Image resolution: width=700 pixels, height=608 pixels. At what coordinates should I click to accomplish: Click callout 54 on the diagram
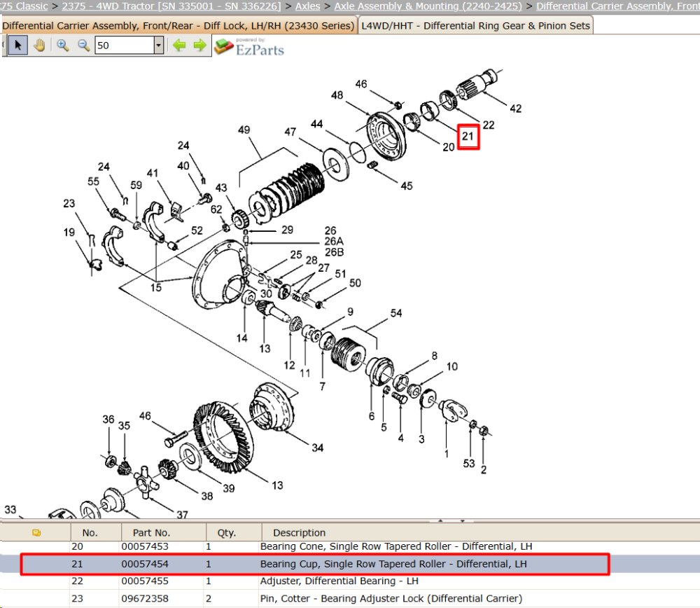click(396, 313)
